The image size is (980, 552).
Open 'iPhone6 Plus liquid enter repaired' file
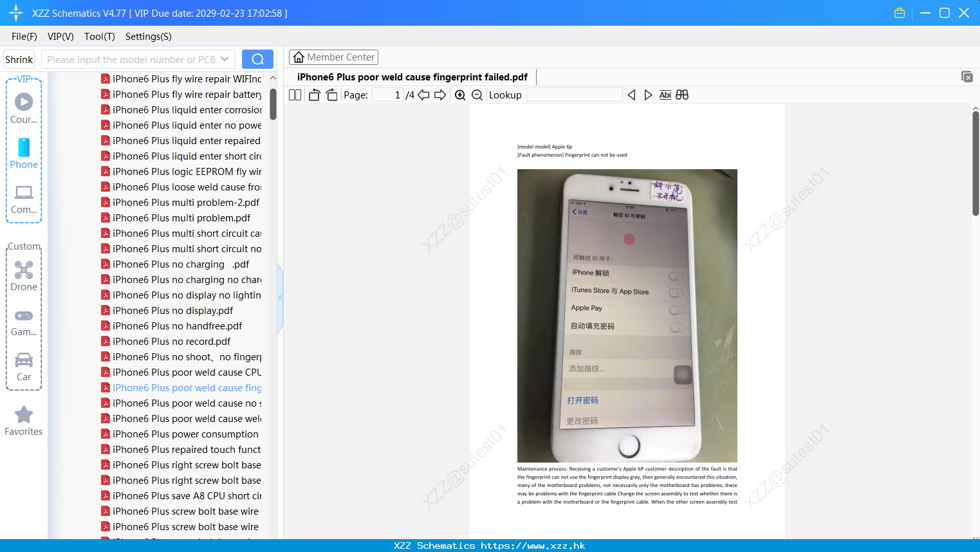click(181, 141)
